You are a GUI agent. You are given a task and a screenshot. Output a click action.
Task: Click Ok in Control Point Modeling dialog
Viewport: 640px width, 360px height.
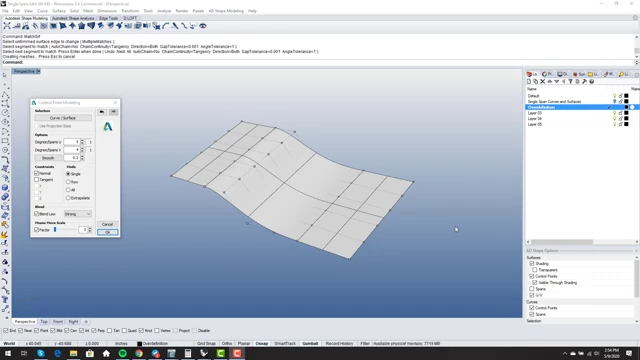click(x=107, y=232)
